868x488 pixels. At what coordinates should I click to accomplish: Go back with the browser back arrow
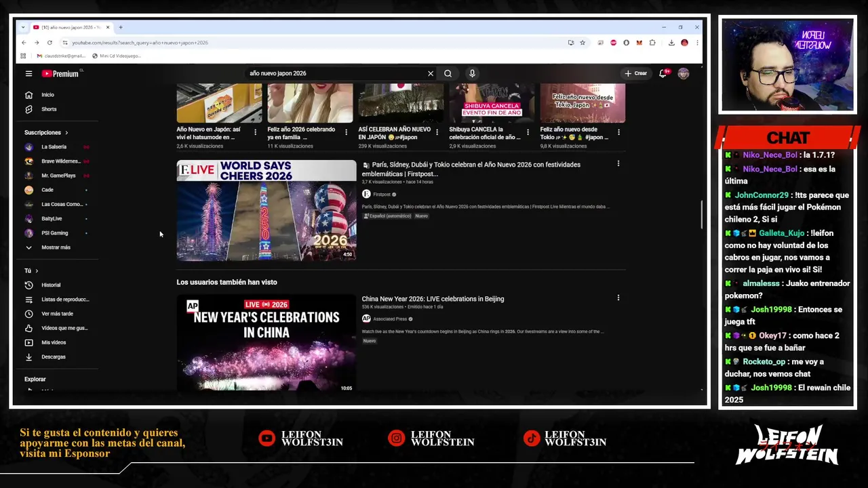pos(24,43)
